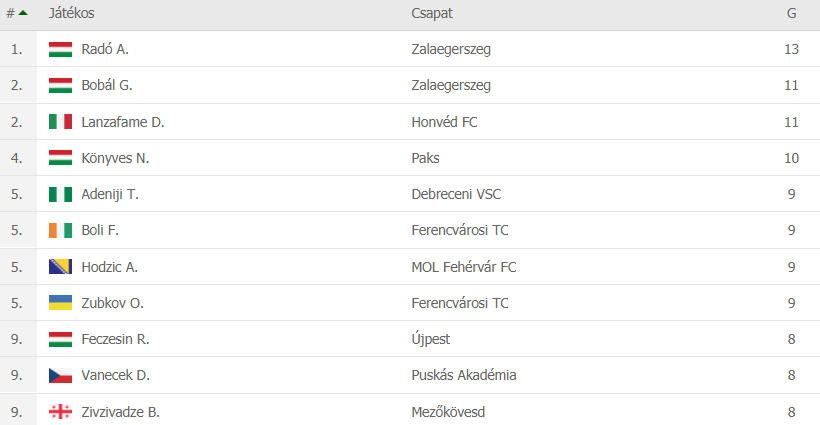The width and height of the screenshot is (820, 425).
Task: Open the Debreceni VSC team page
Action: (457, 194)
